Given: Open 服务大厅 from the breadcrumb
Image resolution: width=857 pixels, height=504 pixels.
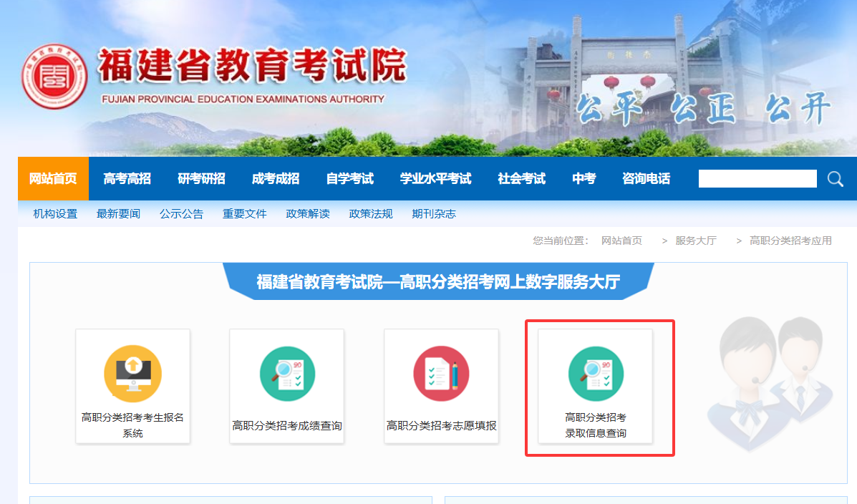Looking at the screenshot, I should [x=694, y=241].
